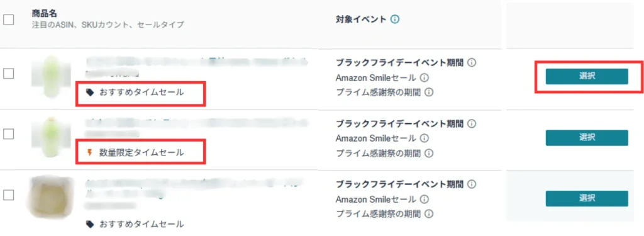Viewport: 644px width, 236px height.
Task: Check the second product row checkbox
Action: click(x=9, y=133)
